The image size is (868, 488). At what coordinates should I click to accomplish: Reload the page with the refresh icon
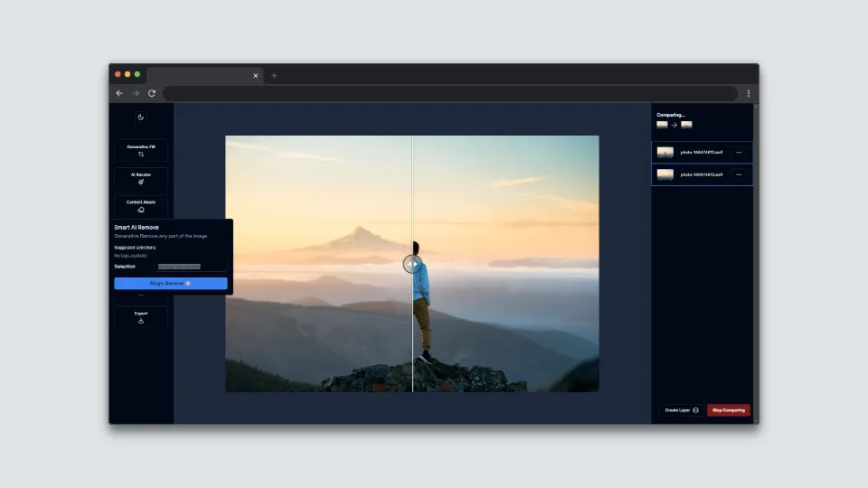[x=152, y=93]
